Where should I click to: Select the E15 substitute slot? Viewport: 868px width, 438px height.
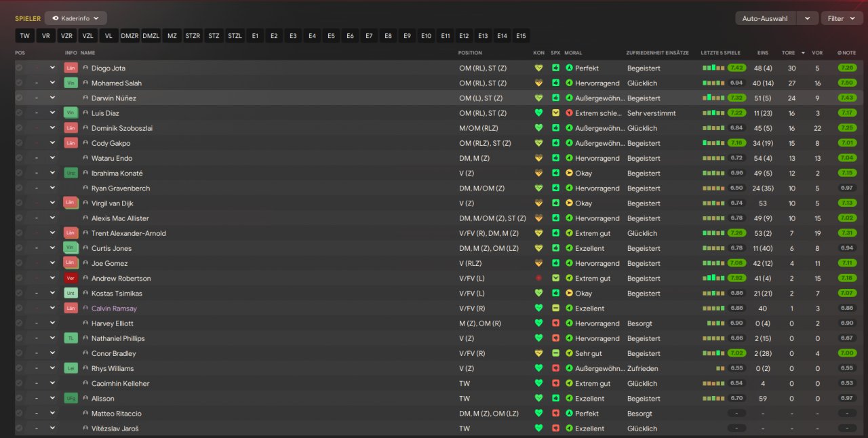tap(521, 36)
